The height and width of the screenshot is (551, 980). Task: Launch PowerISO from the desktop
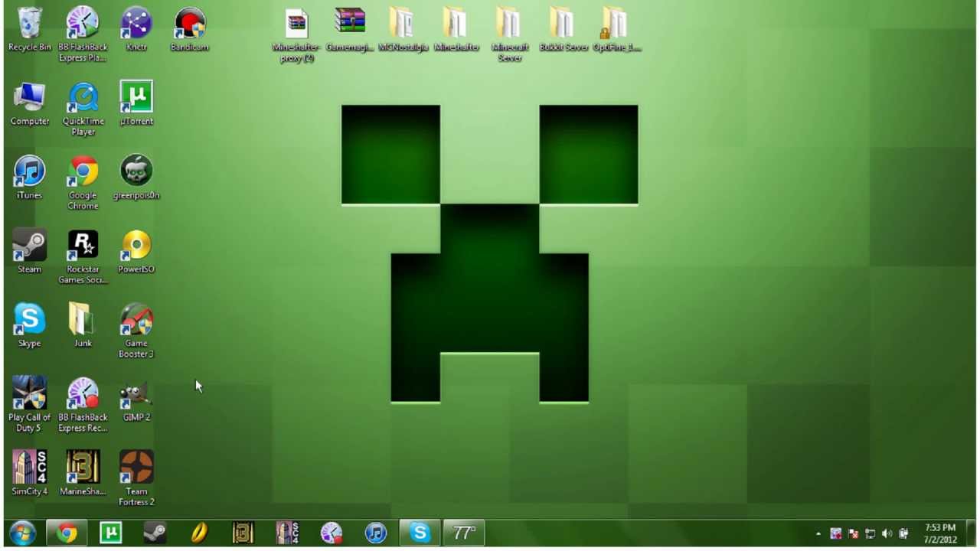136,252
